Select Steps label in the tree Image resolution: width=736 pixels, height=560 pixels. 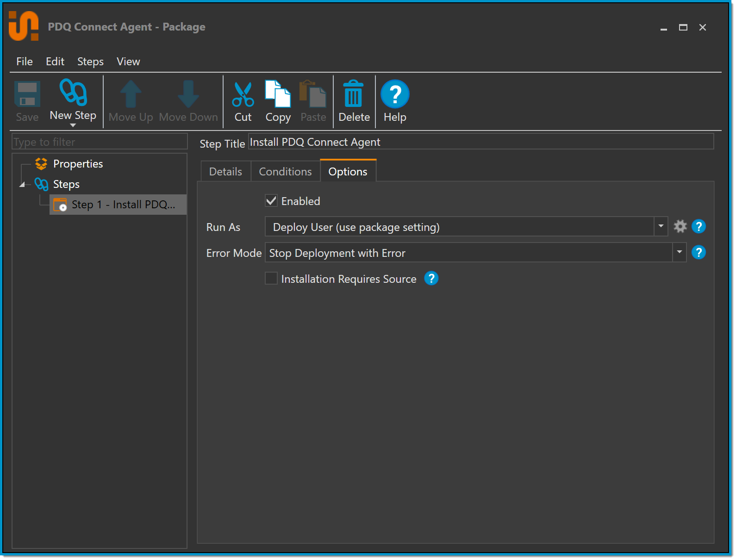[66, 184]
